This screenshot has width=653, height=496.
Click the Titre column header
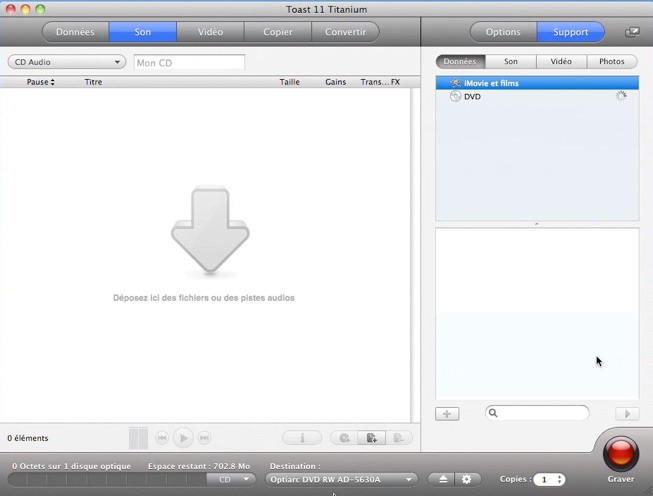(93, 82)
